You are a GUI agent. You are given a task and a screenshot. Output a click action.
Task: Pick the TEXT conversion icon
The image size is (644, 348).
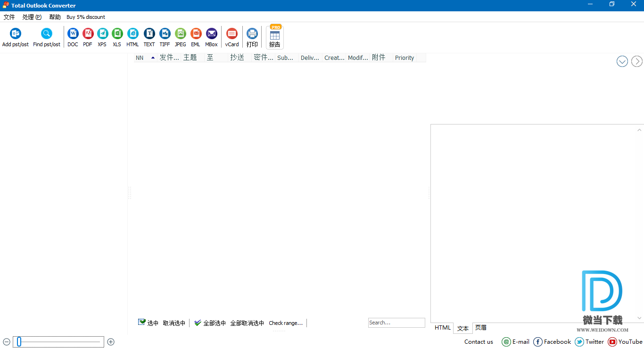(x=149, y=33)
